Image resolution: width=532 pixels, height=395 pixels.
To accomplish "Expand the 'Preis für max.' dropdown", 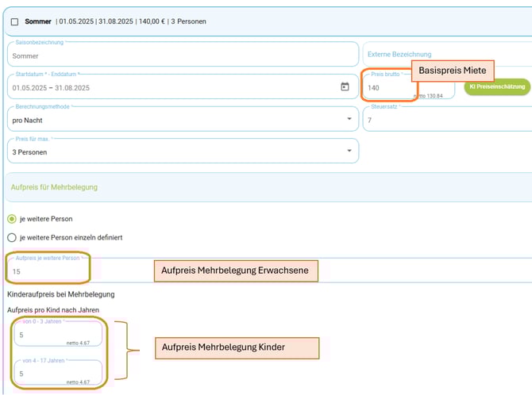I will 182,151.
